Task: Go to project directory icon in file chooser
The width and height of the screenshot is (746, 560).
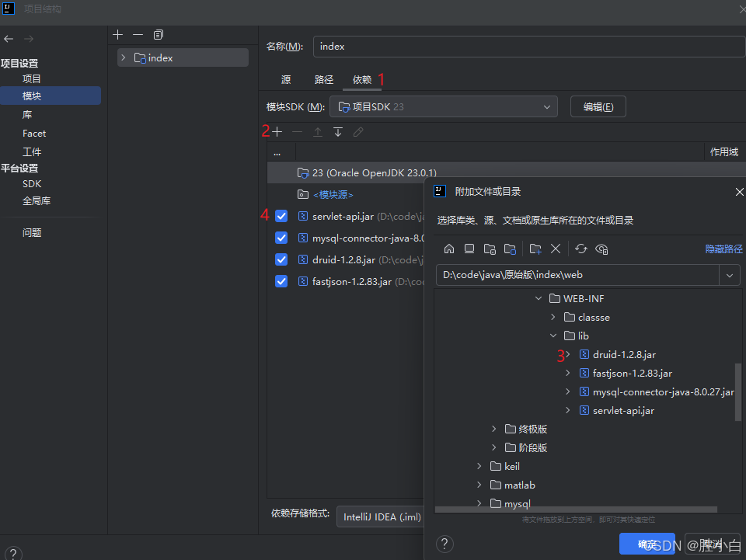Action: [490, 249]
